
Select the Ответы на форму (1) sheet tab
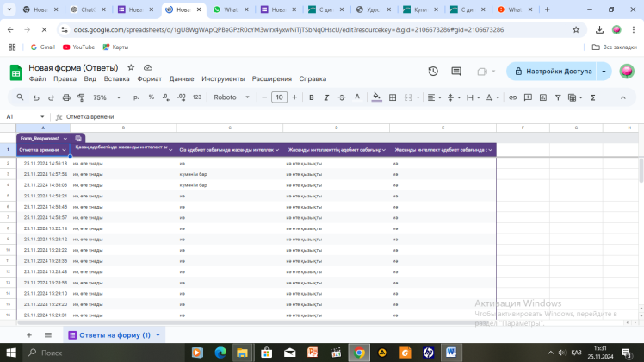(x=115, y=335)
